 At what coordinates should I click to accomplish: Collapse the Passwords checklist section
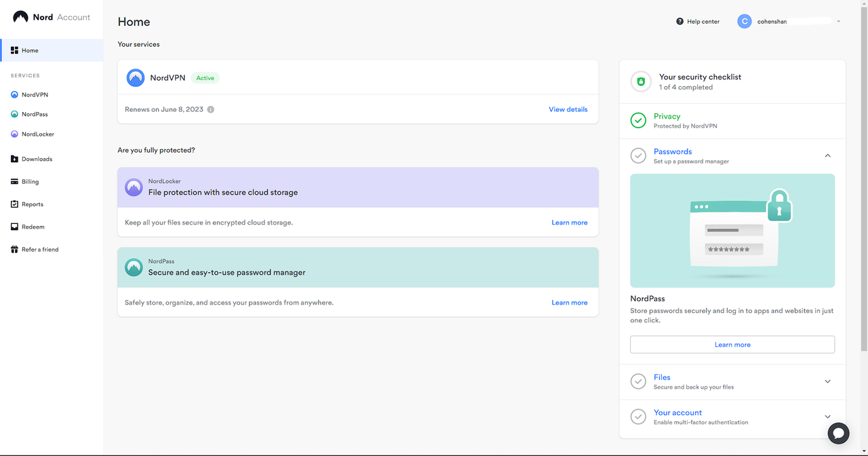pos(827,155)
